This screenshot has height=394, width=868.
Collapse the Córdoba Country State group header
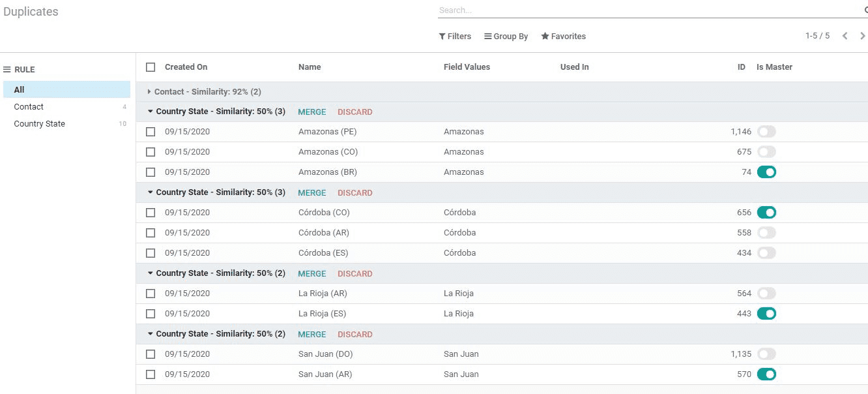(216, 192)
